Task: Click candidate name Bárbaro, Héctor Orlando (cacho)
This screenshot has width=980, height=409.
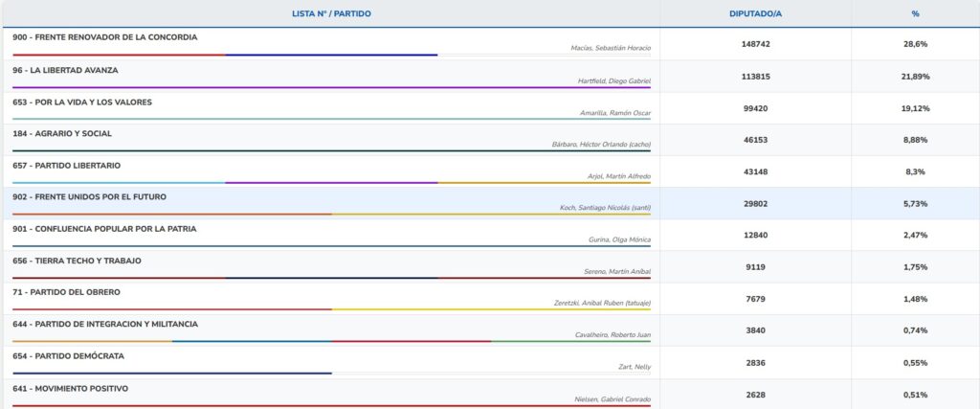Action: tap(601, 145)
